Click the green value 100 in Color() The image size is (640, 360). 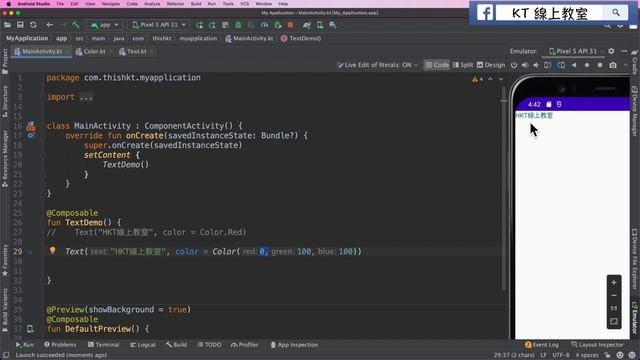[x=304, y=251]
